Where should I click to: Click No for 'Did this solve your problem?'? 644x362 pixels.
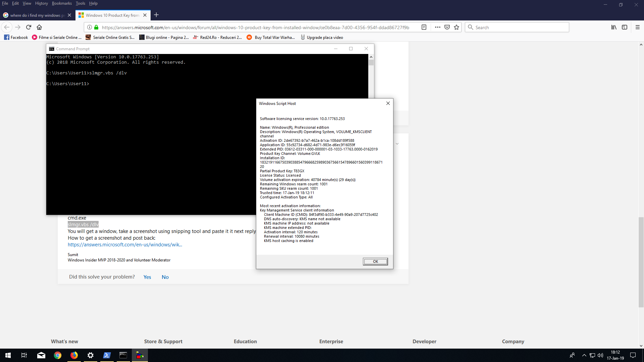165,277
